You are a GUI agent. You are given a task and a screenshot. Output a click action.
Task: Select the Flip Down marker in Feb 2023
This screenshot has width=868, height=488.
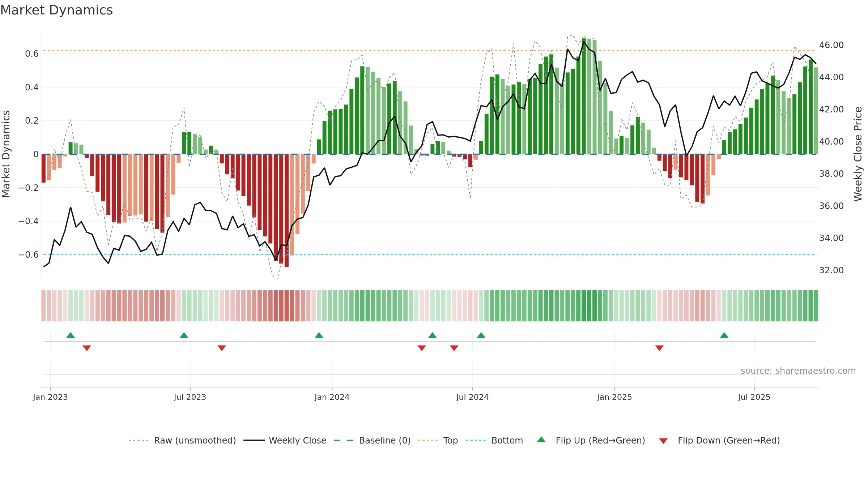coord(87,348)
